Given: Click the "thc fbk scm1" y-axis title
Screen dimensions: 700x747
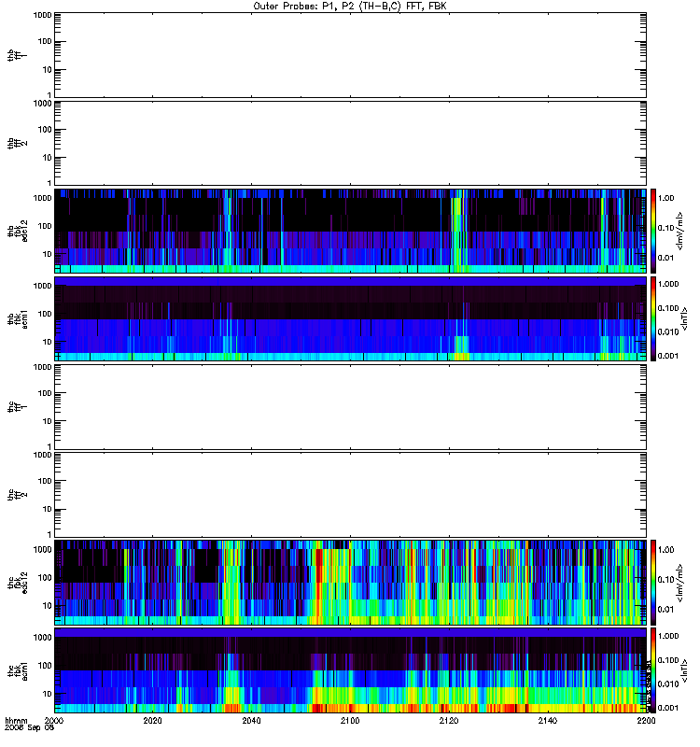Looking at the screenshot, I should [17, 670].
